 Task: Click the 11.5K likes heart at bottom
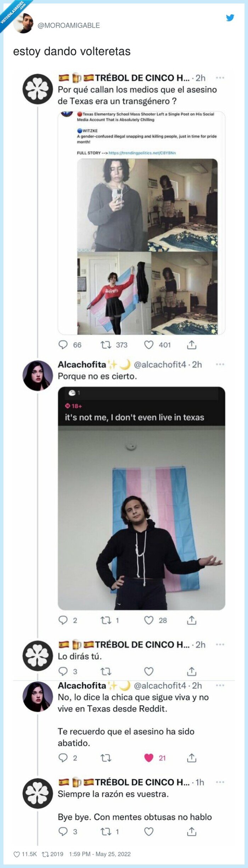[x=17, y=855]
